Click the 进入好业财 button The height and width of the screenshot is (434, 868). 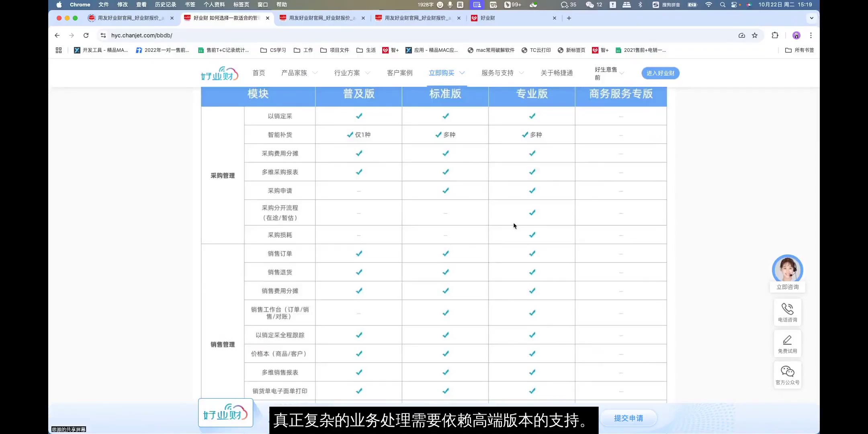659,73
